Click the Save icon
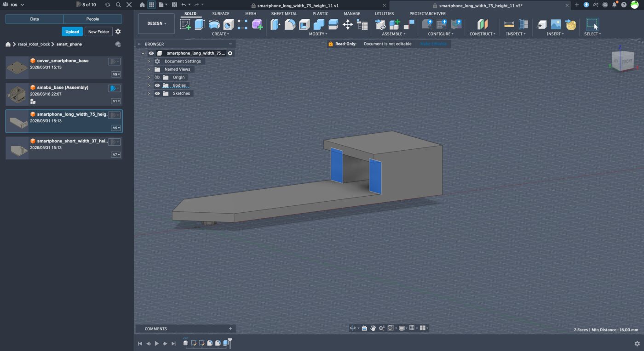The width and height of the screenshot is (644, 351). (x=174, y=5)
